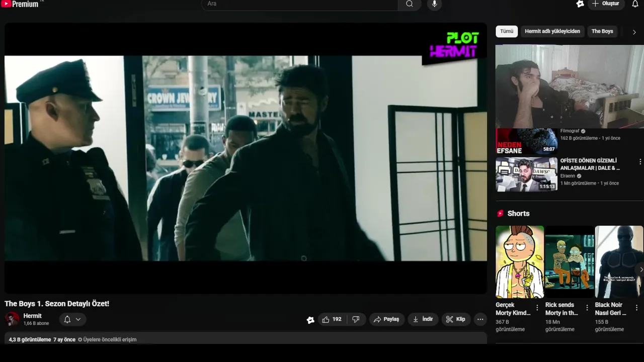
Task: Open more actions three-dot menu
Action: coord(480,319)
